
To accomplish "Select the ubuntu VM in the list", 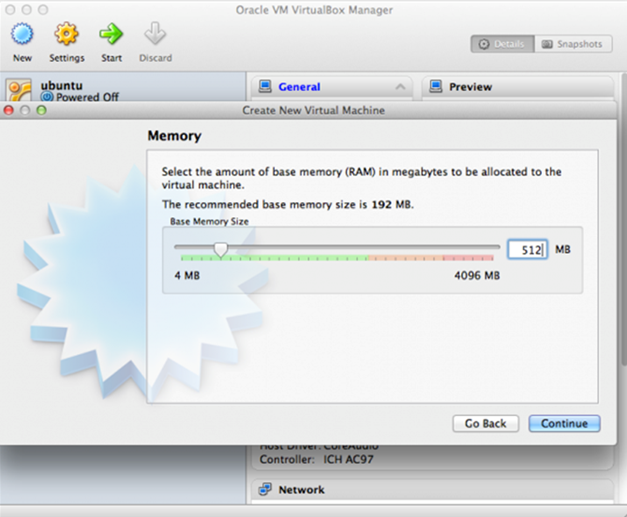I will coord(123,88).
